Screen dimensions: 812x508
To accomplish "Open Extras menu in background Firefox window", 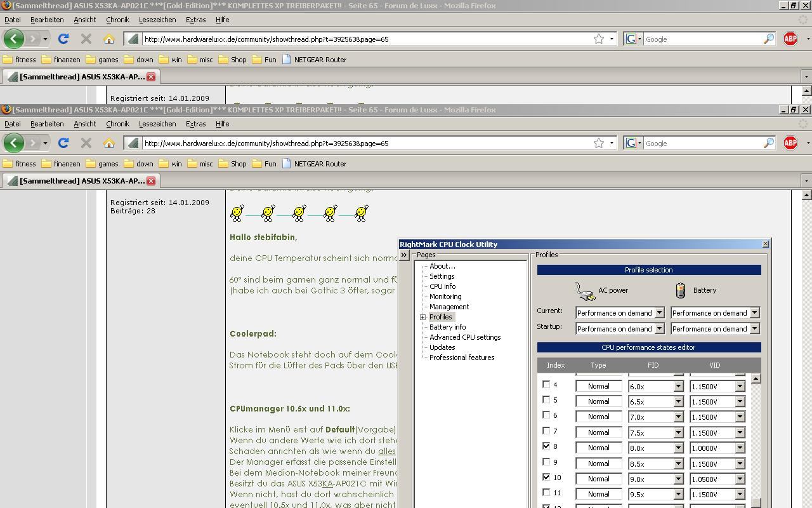I will pyautogui.click(x=195, y=20).
